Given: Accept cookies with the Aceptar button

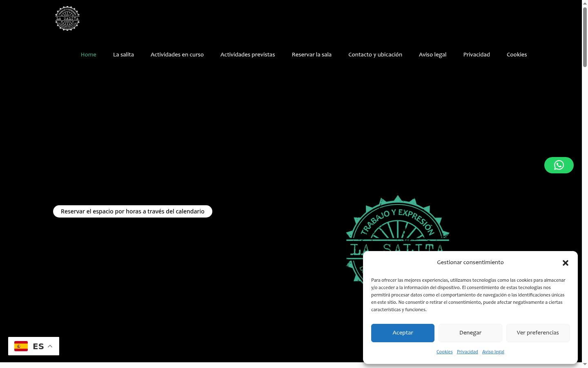Looking at the screenshot, I should click(403, 333).
